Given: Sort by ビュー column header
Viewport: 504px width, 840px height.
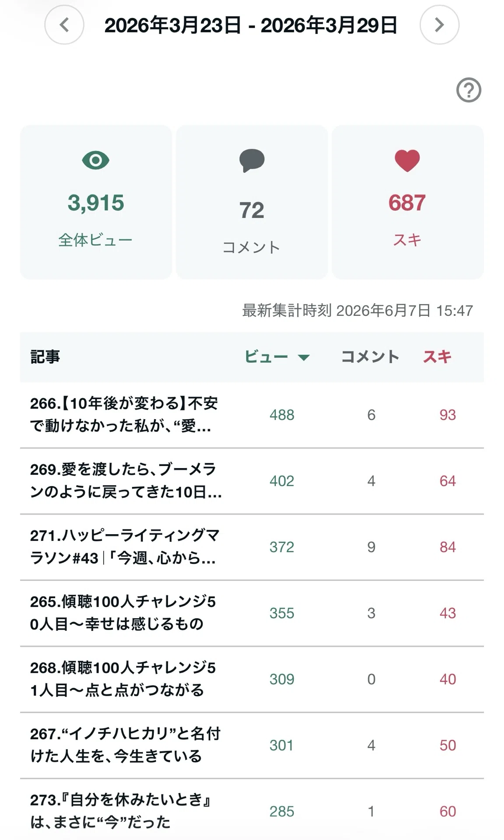Looking at the screenshot, I should click(x=266, y=357).
